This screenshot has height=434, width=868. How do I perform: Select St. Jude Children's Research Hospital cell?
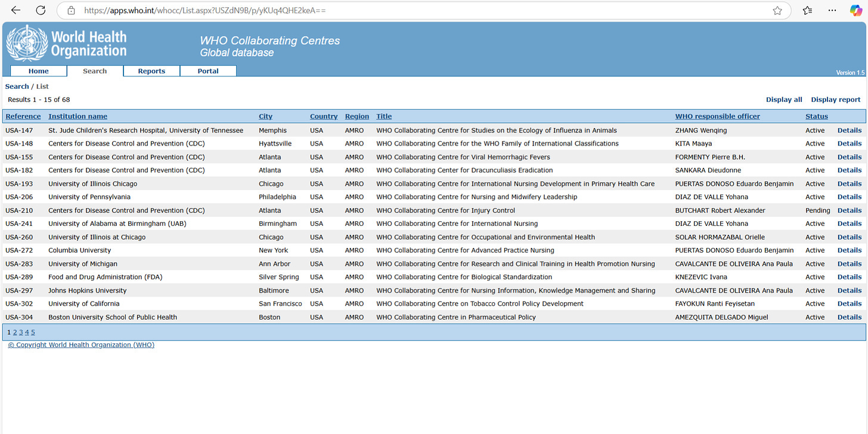pos(145,131)
